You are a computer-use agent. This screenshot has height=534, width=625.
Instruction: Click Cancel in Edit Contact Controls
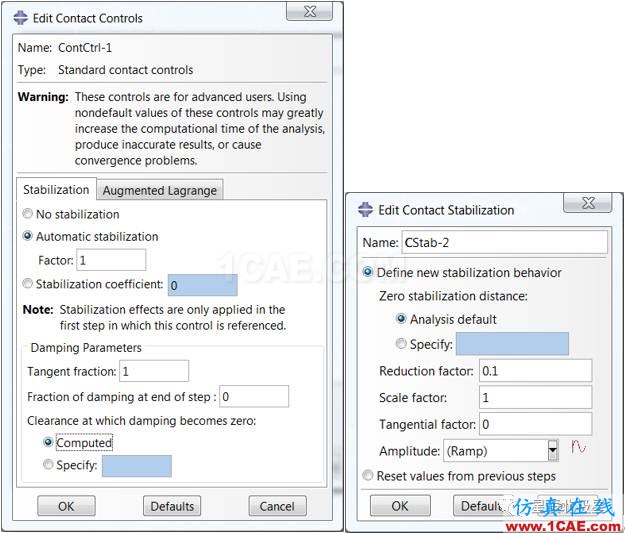coord(277,506)
